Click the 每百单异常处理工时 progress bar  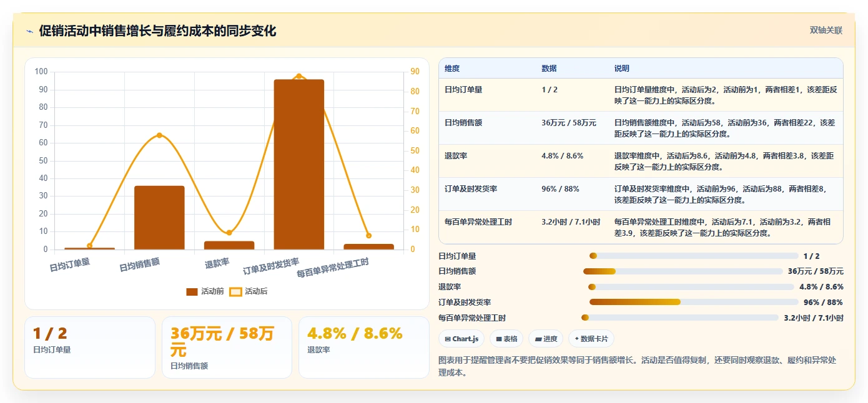(680, 318)
